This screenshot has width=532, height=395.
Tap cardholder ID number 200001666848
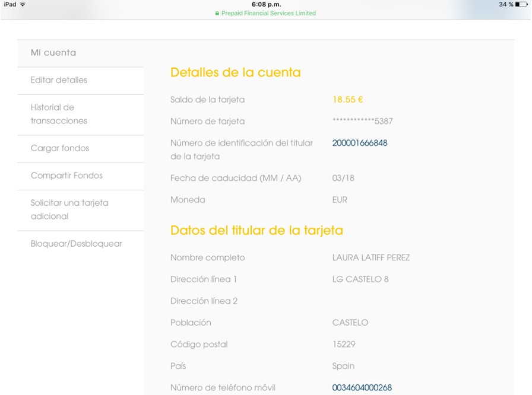360,143
